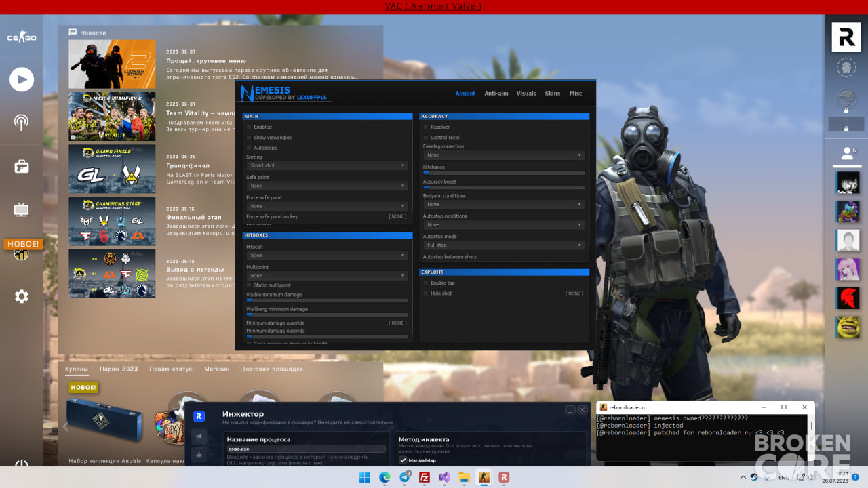Toggle Control recoil checkbox

(426, 138)
